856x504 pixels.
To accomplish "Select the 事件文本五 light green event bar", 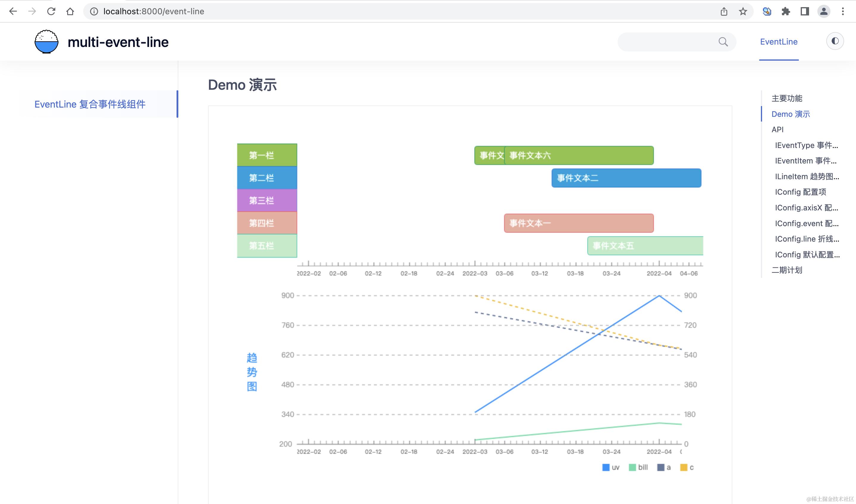I will point(645,245).
